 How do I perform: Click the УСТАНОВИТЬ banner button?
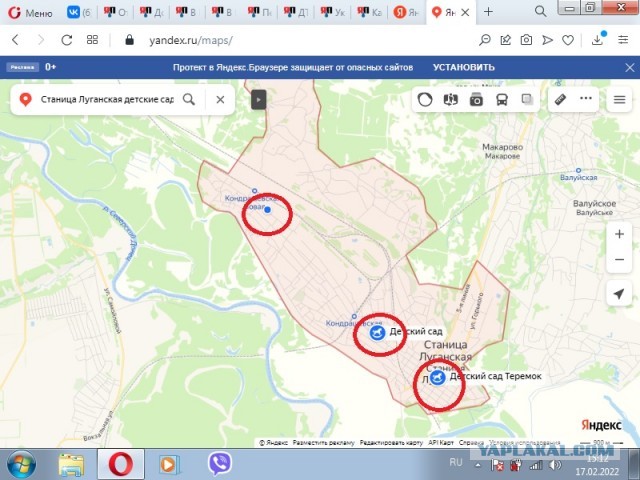(464, 67)
